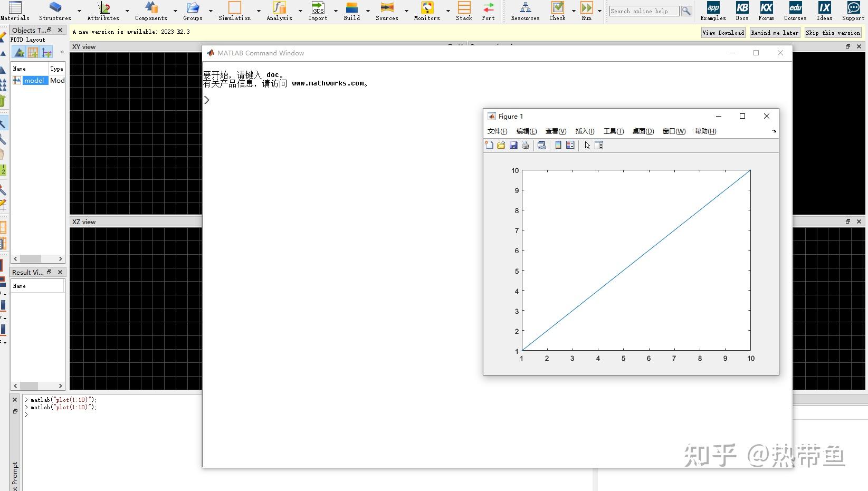Click the View Download button
The image size is (868, 491).
tap(723, 32)
